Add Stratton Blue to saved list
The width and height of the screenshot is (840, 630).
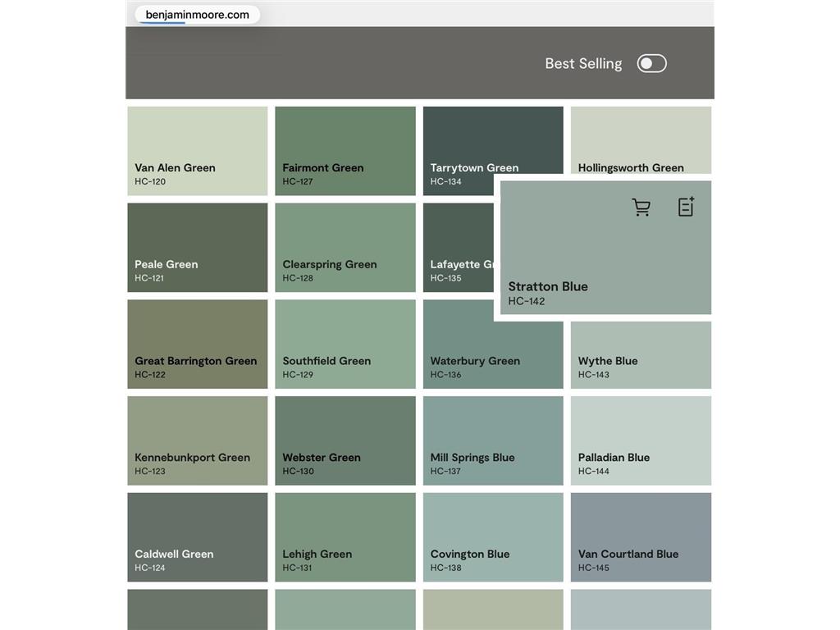coord(687,207)
